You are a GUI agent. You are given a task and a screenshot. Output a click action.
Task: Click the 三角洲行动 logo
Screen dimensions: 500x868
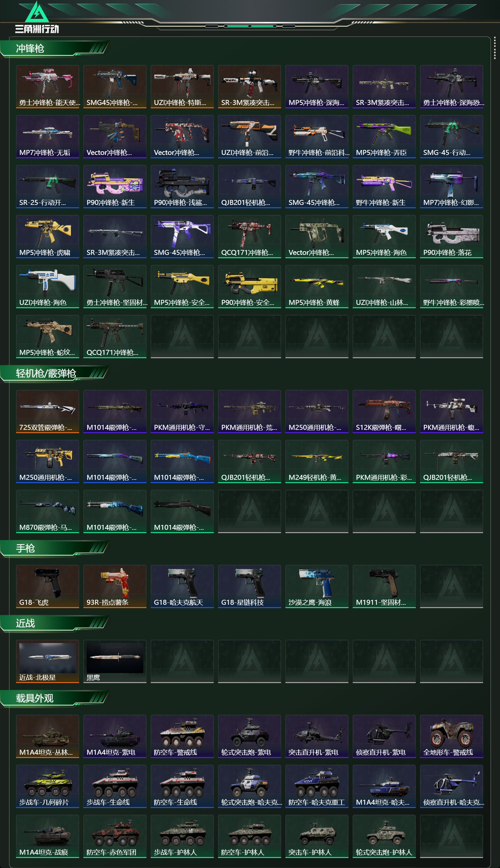click(37, 18)
